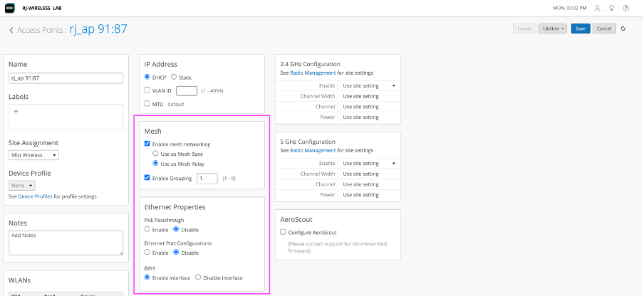Open Radio Management link under 2.4 GHz

pyautogui.click(x=313, y=73)
